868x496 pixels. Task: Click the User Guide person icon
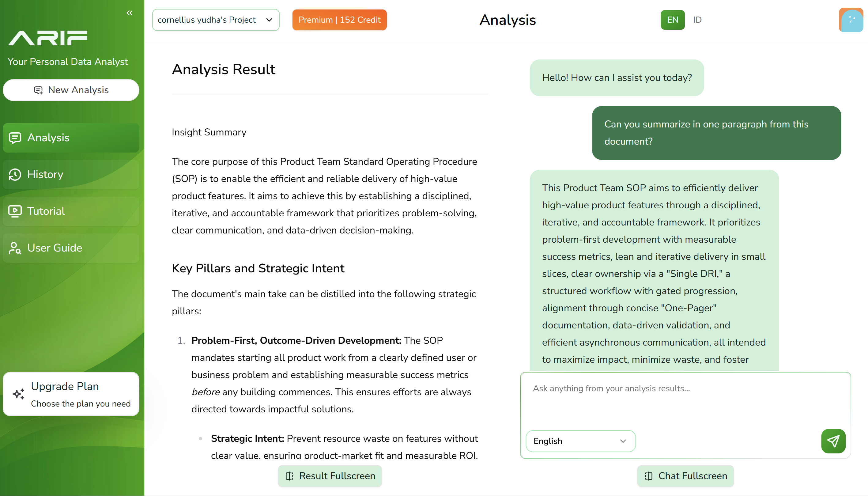15,248
